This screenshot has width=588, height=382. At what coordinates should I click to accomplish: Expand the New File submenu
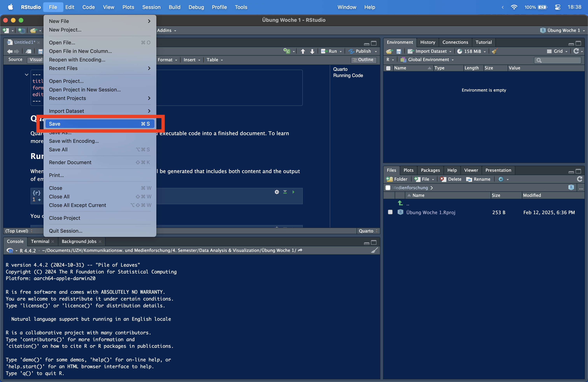point(100,21)
